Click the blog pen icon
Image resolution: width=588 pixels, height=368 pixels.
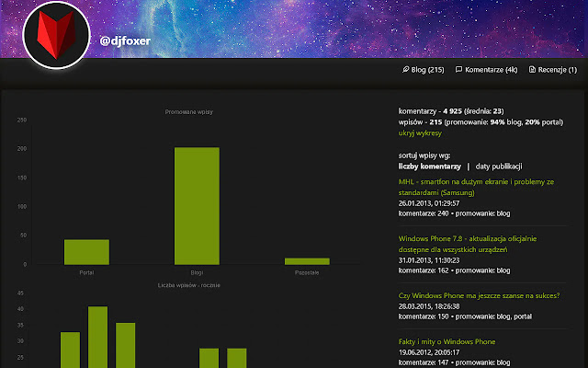click(405, 70)
